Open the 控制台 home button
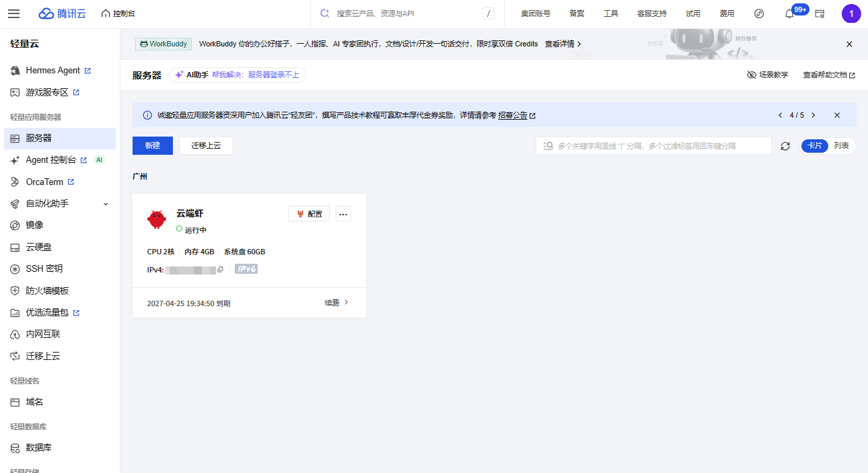The height and width of the screenshot is (473, 868). 118,13
